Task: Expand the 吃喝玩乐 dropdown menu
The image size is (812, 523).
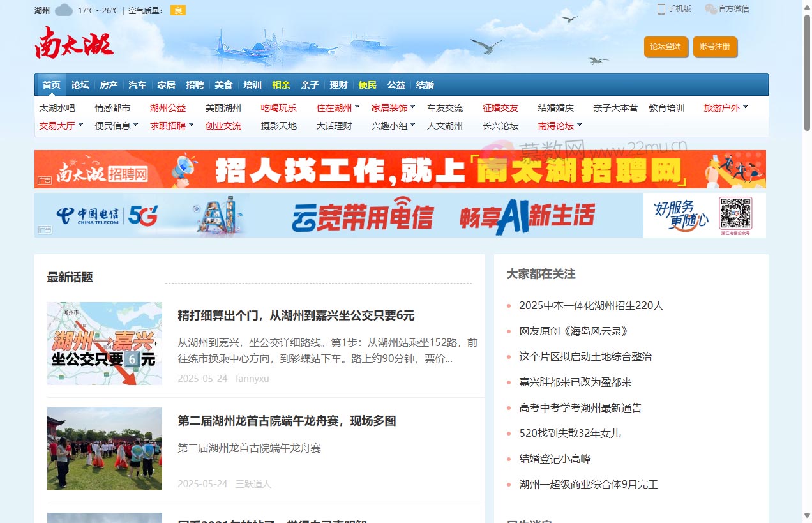Action: coord(279,107)
